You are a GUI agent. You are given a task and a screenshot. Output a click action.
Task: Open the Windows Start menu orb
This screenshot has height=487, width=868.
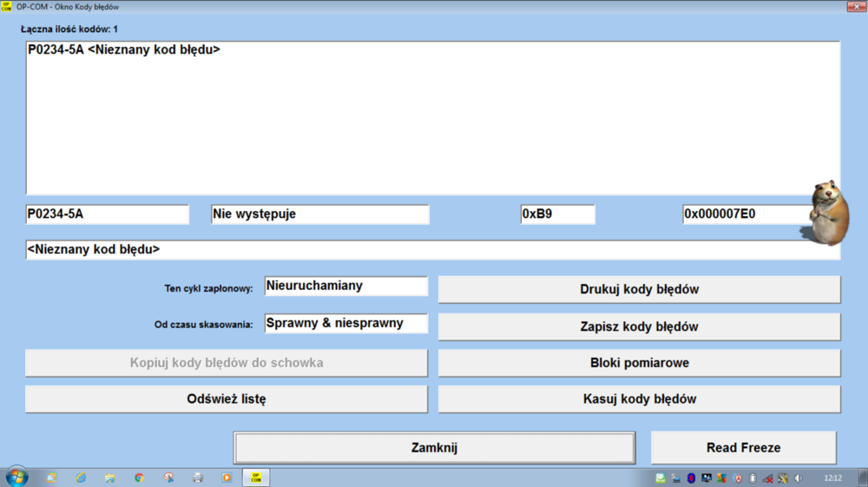pos(16,477)
